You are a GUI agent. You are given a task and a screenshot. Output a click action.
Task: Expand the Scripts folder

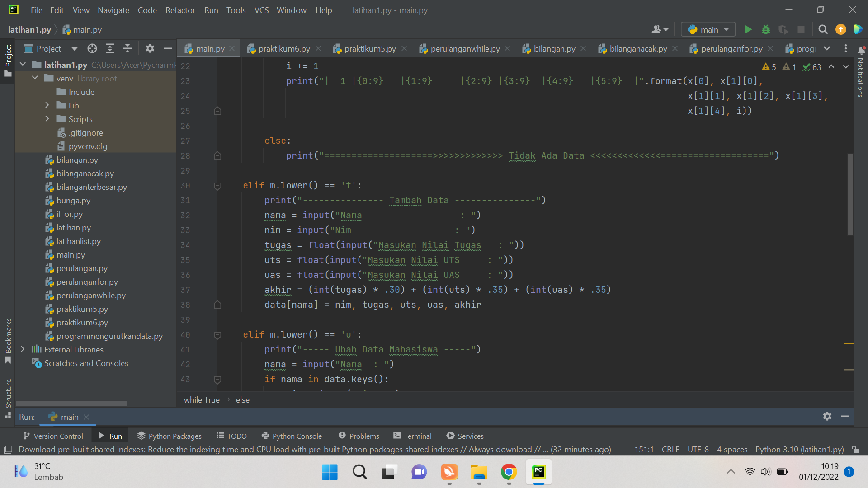pyautogui.click(x=47, y=119)
